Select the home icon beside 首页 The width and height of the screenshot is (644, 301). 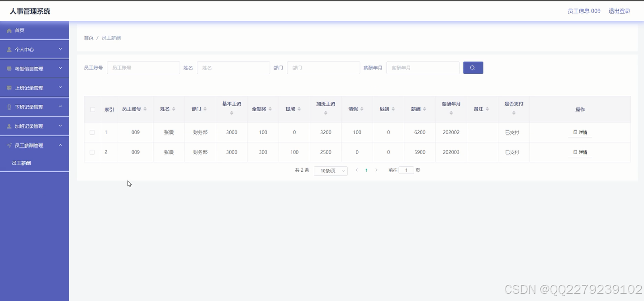(9, 30)
